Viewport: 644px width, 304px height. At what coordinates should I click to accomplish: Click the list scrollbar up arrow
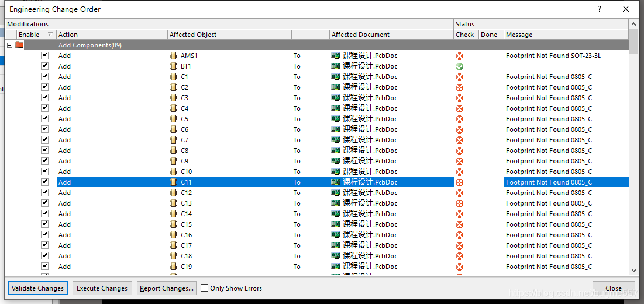[635, 24]
